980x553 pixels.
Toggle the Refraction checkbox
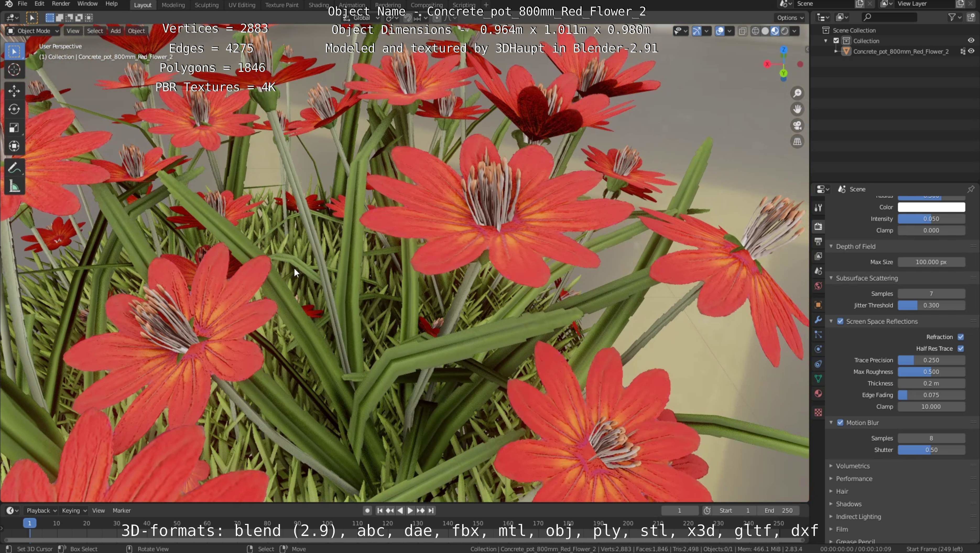click(x=961, y=337)
